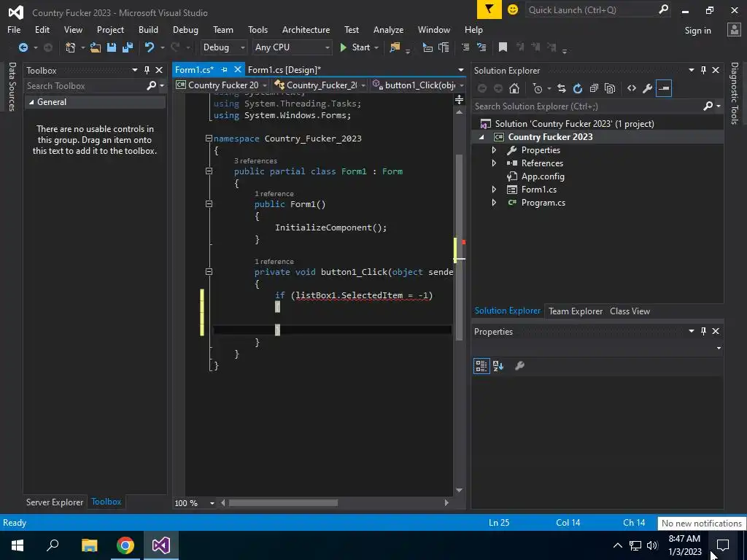Click the Quick Launch search field

pos(598,9)
